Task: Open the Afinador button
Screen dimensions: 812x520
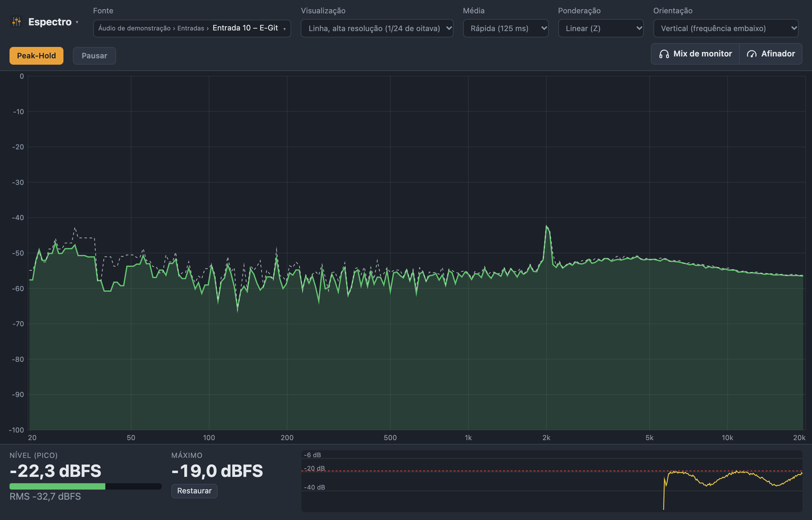Action: [x=771, y=54]
